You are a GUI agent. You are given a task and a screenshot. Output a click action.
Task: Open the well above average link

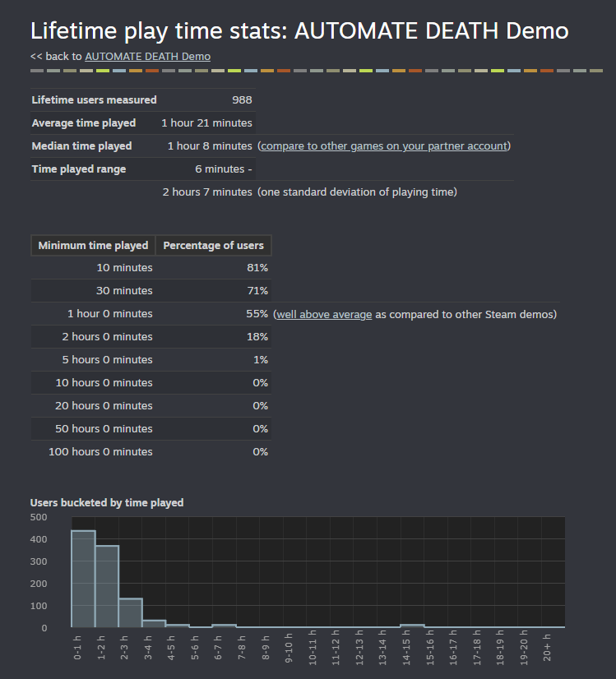(324, 314)
